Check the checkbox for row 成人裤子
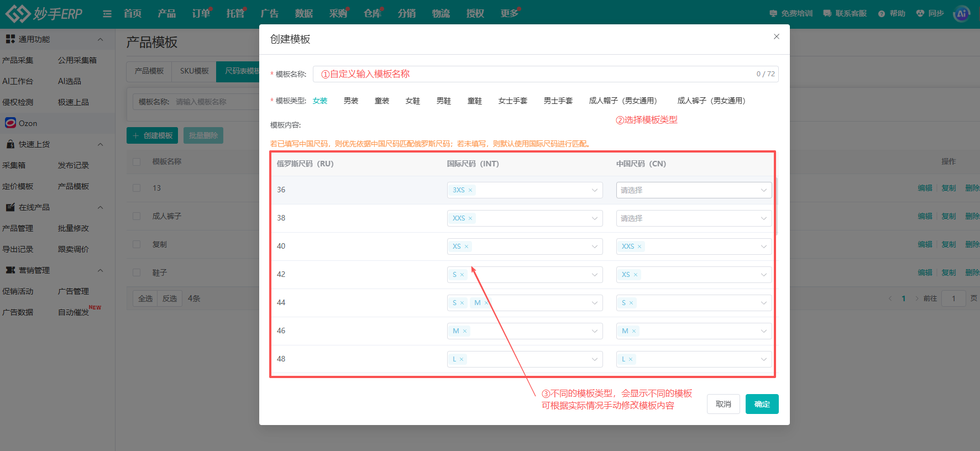 [137, 216]
